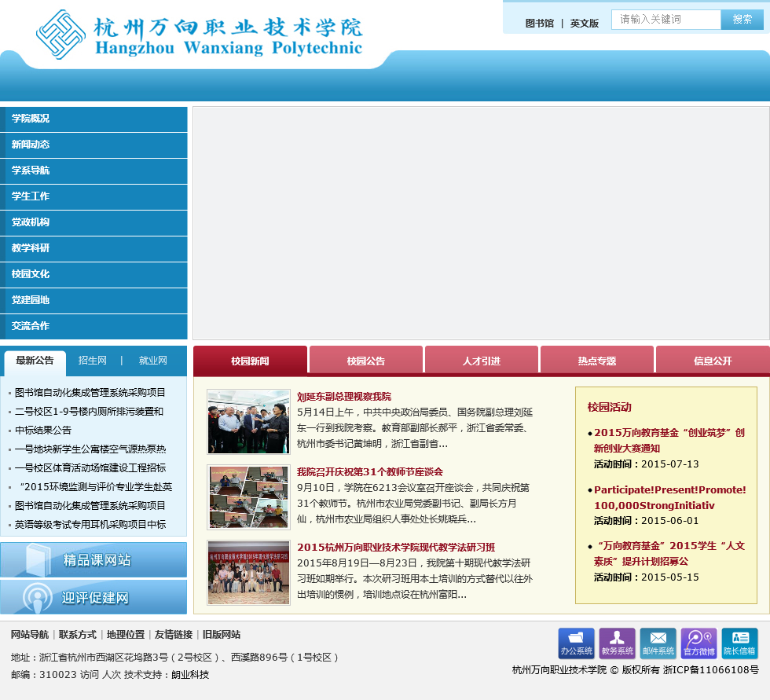Open the 现代教学法研习班 news headline
This screenshot has height=700, width=770.
(x=396, y=548)
